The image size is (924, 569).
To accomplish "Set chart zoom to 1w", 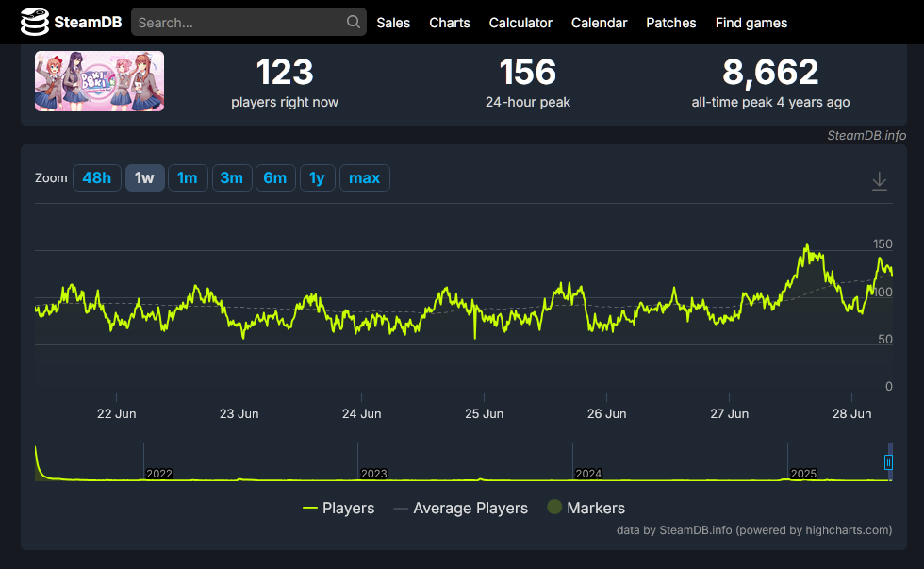I will 144,178.
